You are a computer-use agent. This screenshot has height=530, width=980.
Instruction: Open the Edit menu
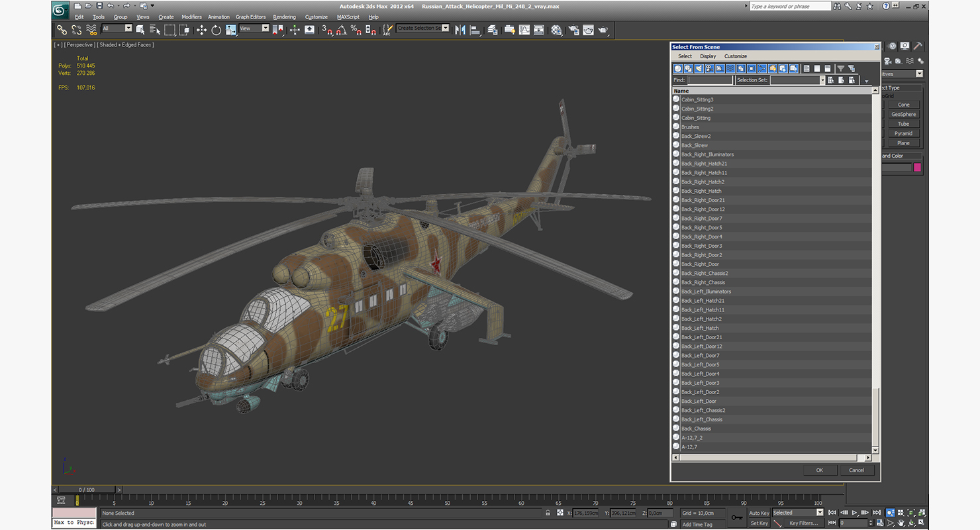tap(79, 17)
